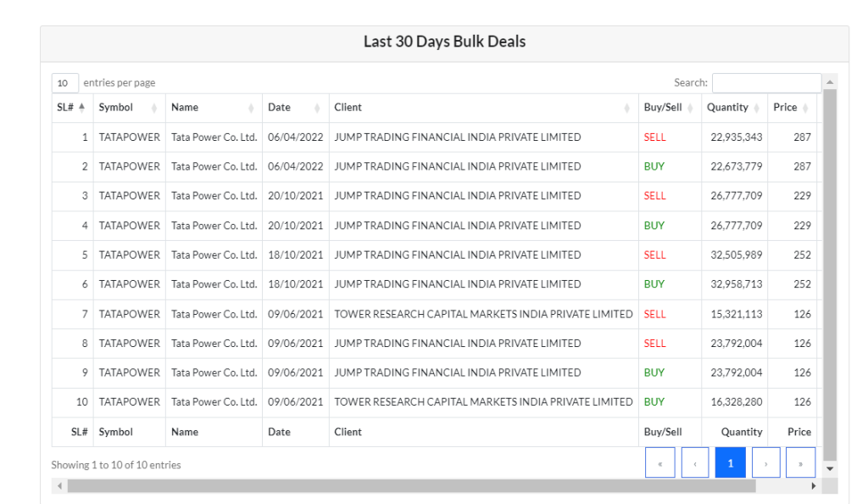The image size is (868, 504).
Task: Click vertical scrollbar down arrow
Action: coord(830,468)
